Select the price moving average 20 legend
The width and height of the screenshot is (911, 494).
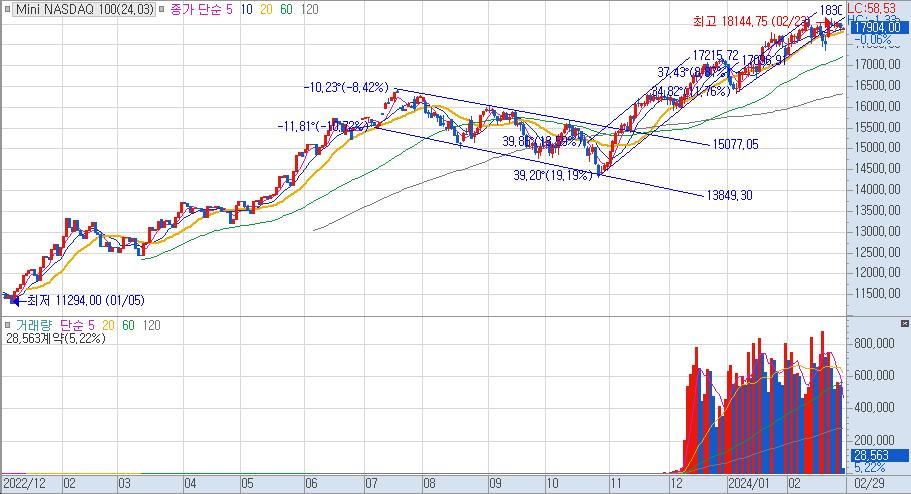[266, 9]
